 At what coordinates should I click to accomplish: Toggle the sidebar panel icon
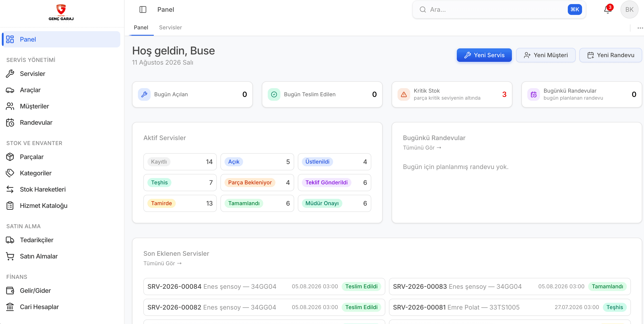(143, 9)
